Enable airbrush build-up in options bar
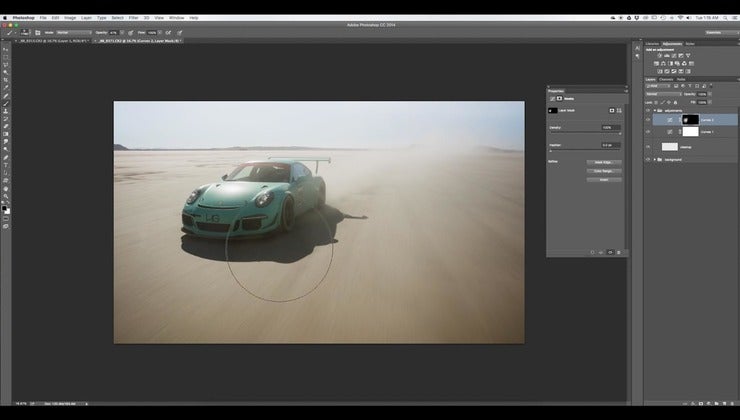This screenshot has height=420, width=740. [168, 33]
